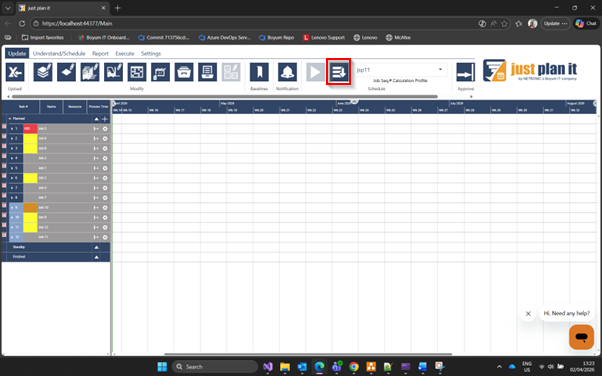Click the single sheet with pencil Modify icon
602x376 pixels.
coord(66,72)
